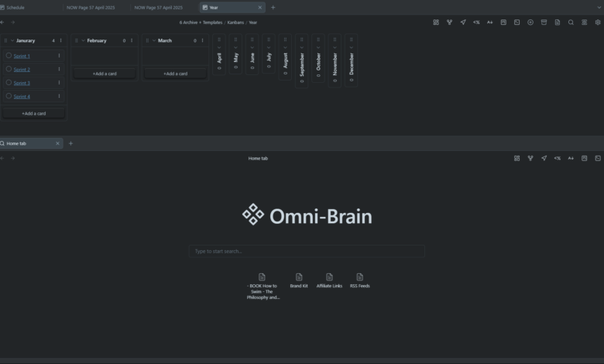Open the RSS Feeds note shortcut
The width and height of the screenshot is (604, 364).
pos(360,281)
